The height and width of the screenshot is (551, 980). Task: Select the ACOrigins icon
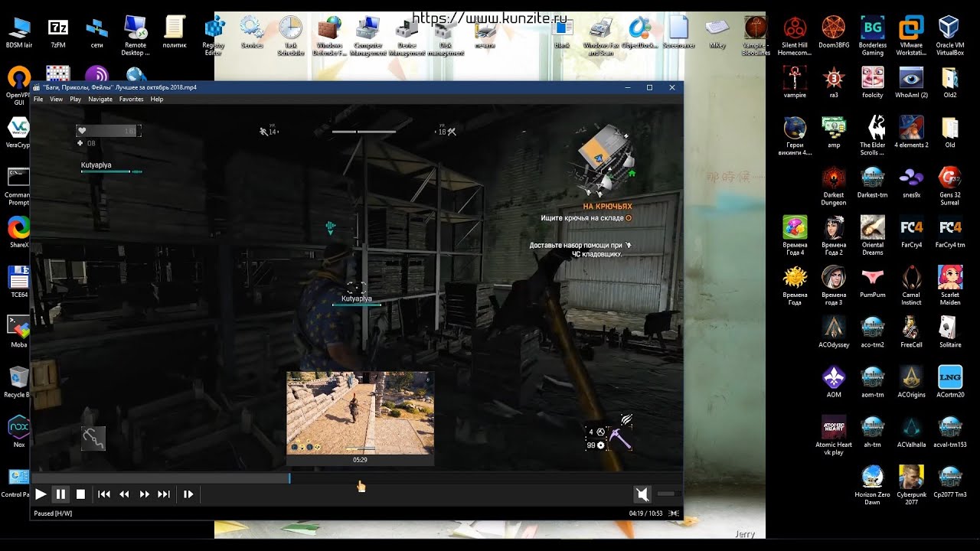pyautogui.click(x=911, y=383)
